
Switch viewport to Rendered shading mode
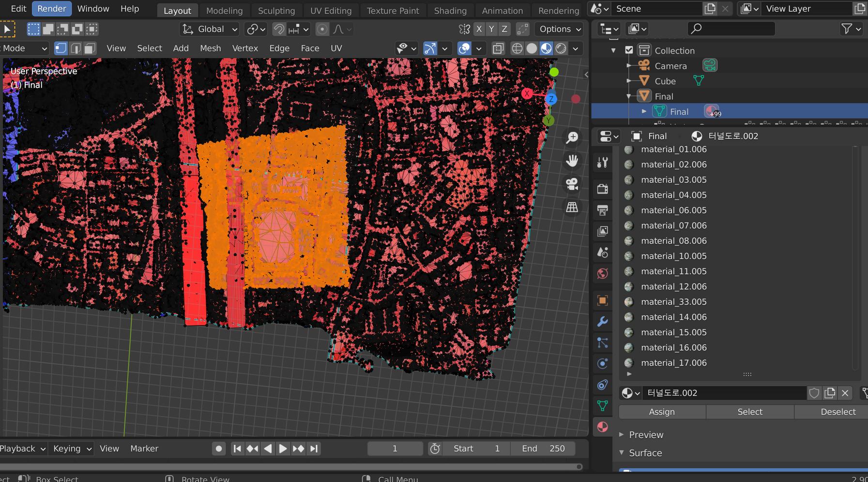(x=561, y=48)
